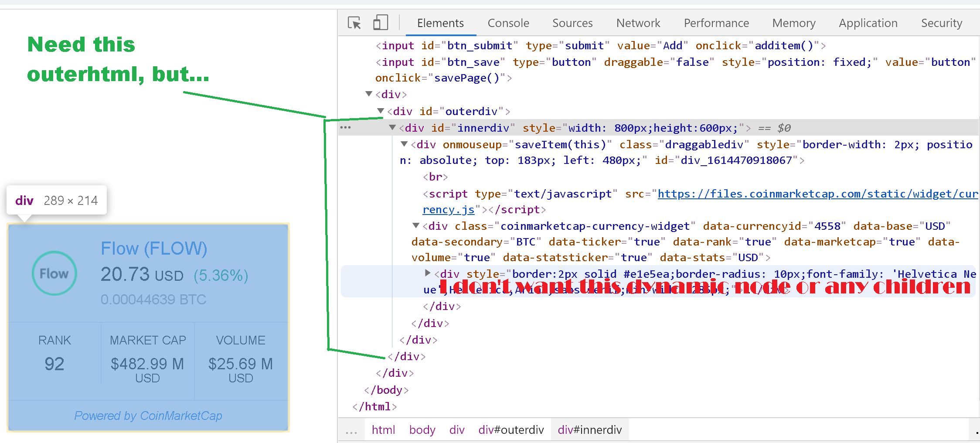Image resolution: width=980 pixels, height=443 pixels.
Task: Open the Application panel
Action: pos(868,23)
